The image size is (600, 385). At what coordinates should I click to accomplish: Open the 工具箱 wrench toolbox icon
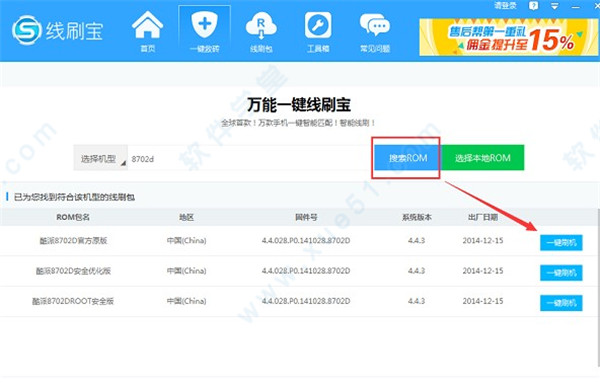[x=318, y=32]
